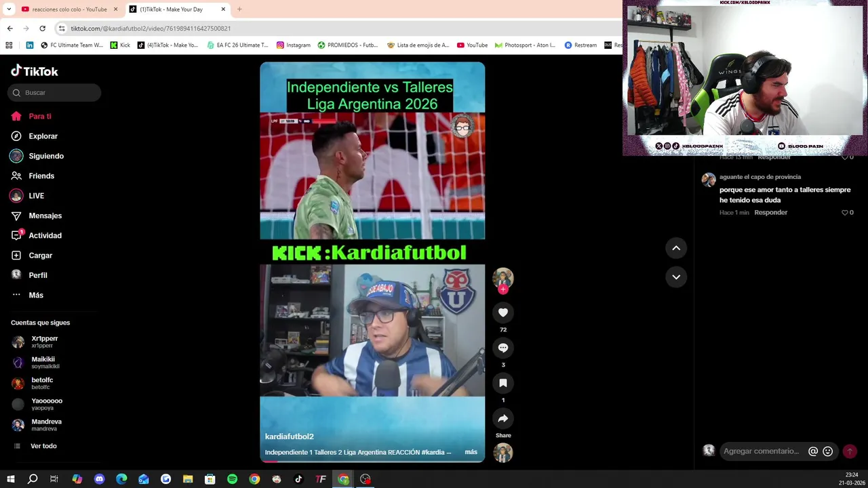Bookmark the video with the save icon
The height and width of the screenshot is (488, 868).
point(503,383)
